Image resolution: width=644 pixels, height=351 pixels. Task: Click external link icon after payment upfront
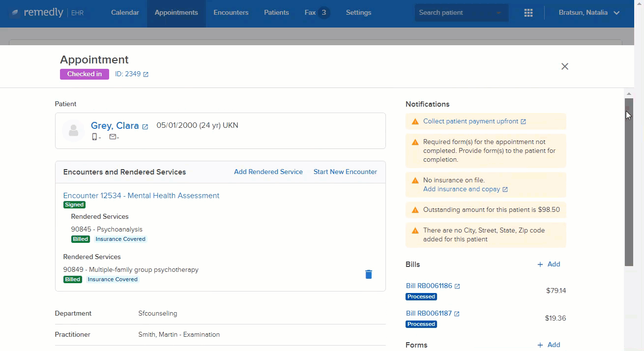tap(523, 121)
